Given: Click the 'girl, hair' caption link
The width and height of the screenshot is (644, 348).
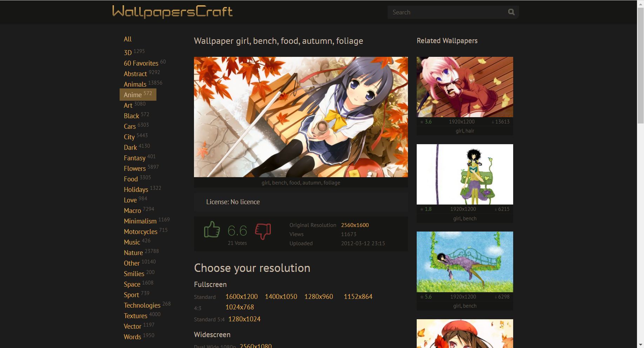Looking at the screenshot, I should pos(465,131).
